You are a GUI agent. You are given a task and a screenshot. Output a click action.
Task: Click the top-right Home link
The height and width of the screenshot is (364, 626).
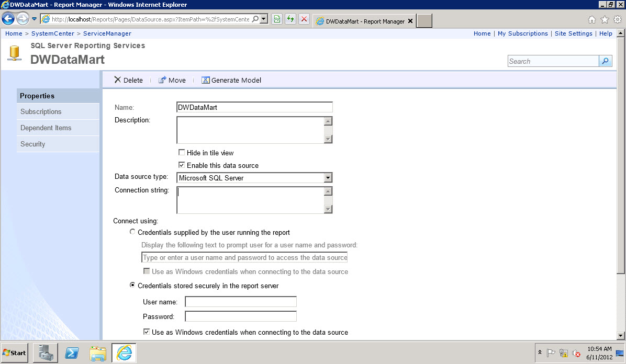pyautogui.click(x=482, y=33)
